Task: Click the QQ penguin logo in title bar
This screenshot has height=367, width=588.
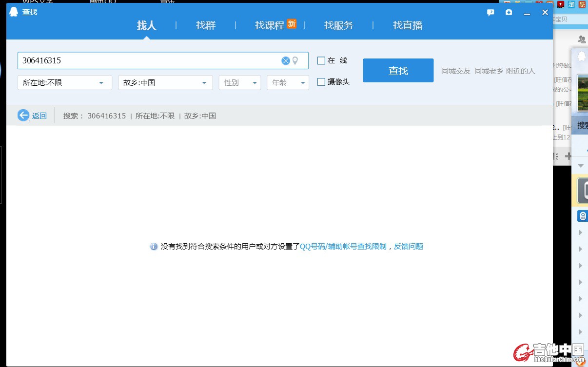Action: coord(14,12)
